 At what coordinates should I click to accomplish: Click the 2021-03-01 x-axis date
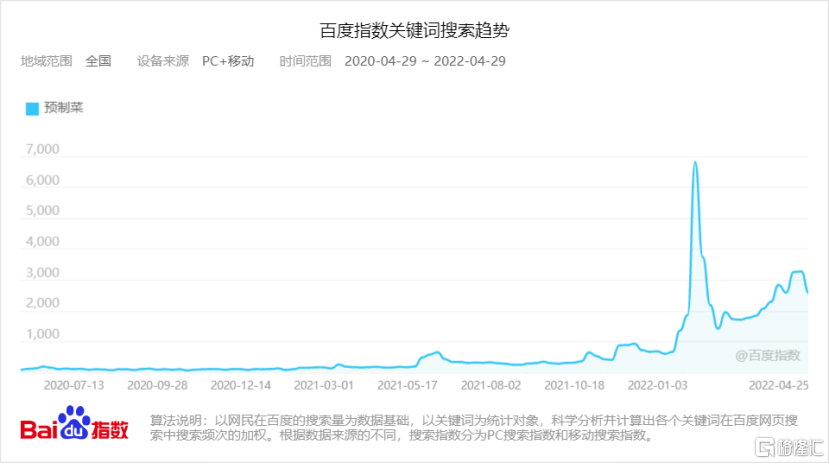[323, 386]
